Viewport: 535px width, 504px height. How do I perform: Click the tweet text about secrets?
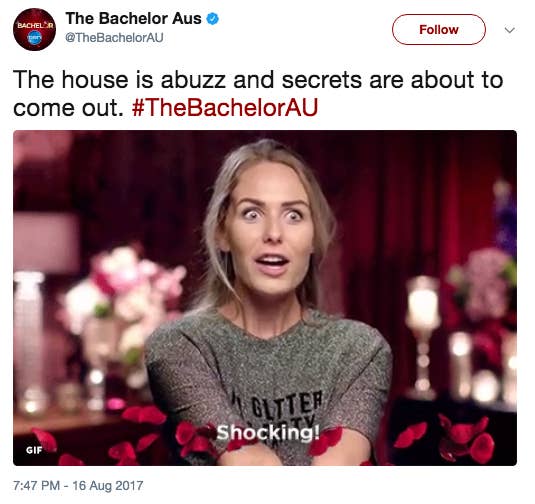258,93
